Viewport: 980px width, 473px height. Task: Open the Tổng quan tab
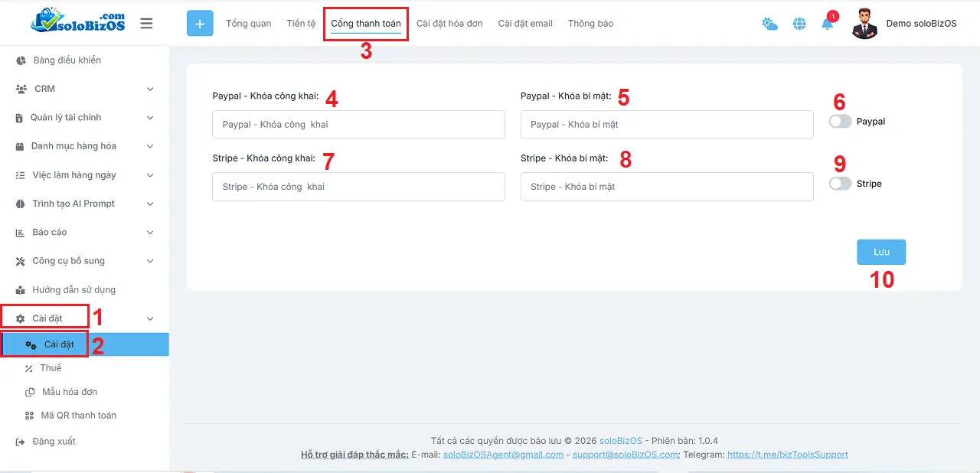pyautogui.click(x=249, y=24)
